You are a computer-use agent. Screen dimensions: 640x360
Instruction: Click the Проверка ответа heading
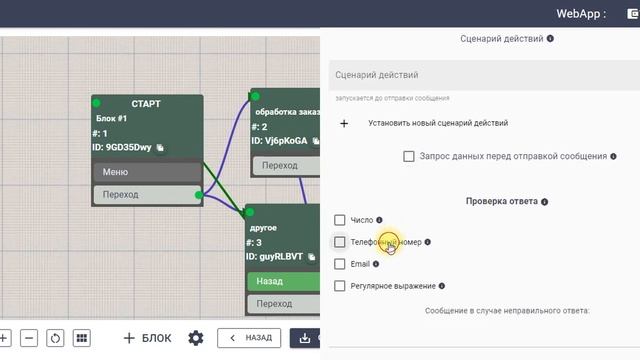click(502, 201)
